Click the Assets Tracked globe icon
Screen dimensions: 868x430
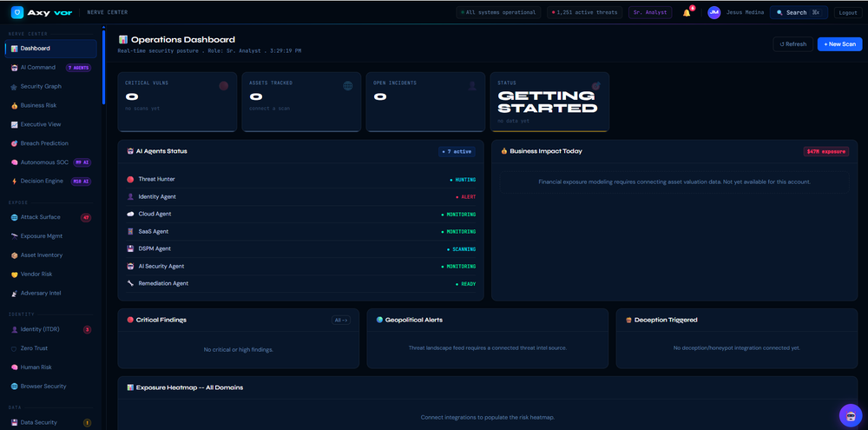(x=348, y=86)
